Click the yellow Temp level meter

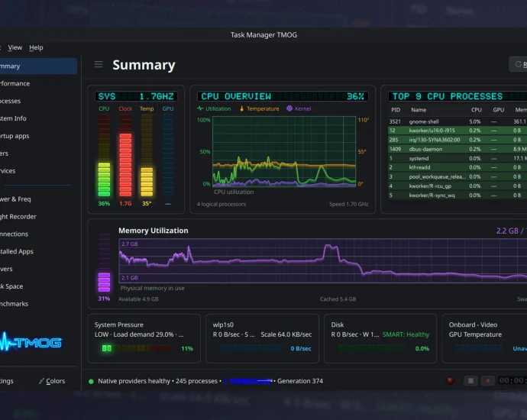[147, 155]
